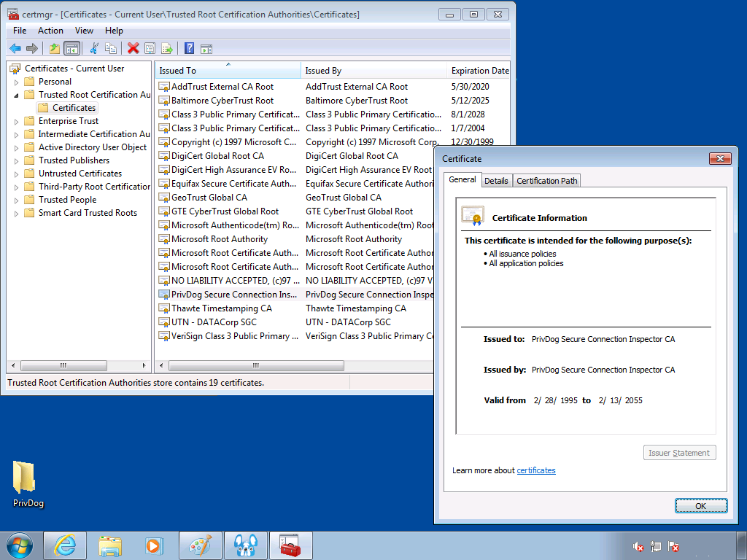The height and width of the screenshot is (560, 747).
Task: Switch to PrivDog taskbar icon
Action: (x=245, y=545)
